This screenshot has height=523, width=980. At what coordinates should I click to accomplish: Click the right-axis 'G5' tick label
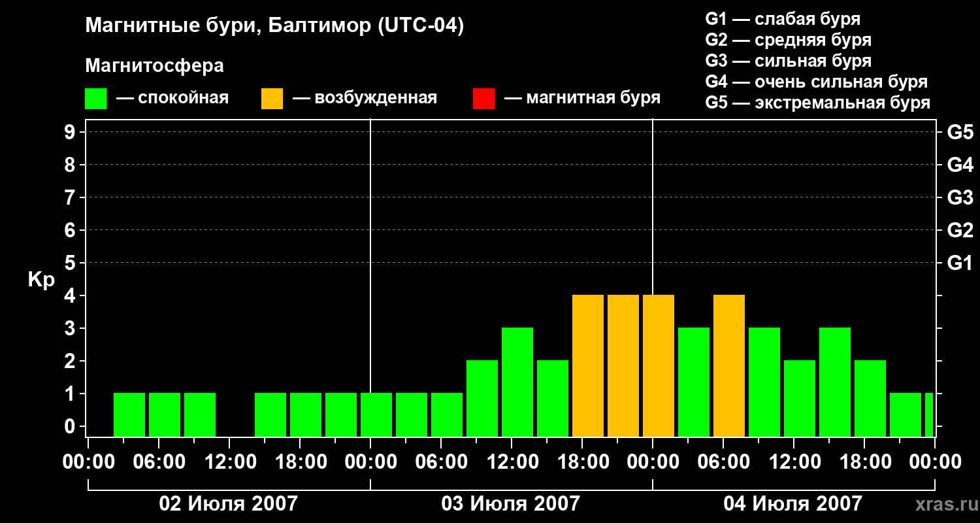click(x=960, y=132)
